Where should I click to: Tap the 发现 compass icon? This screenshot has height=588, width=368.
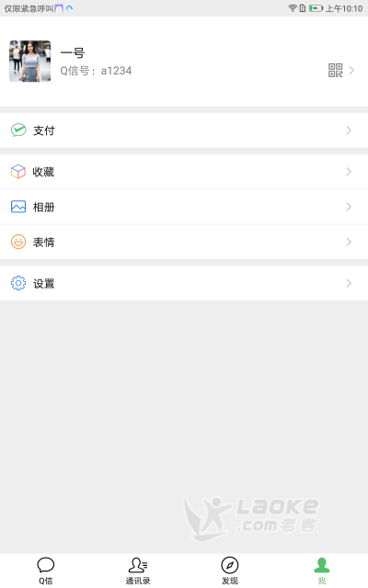pos(230,565)
